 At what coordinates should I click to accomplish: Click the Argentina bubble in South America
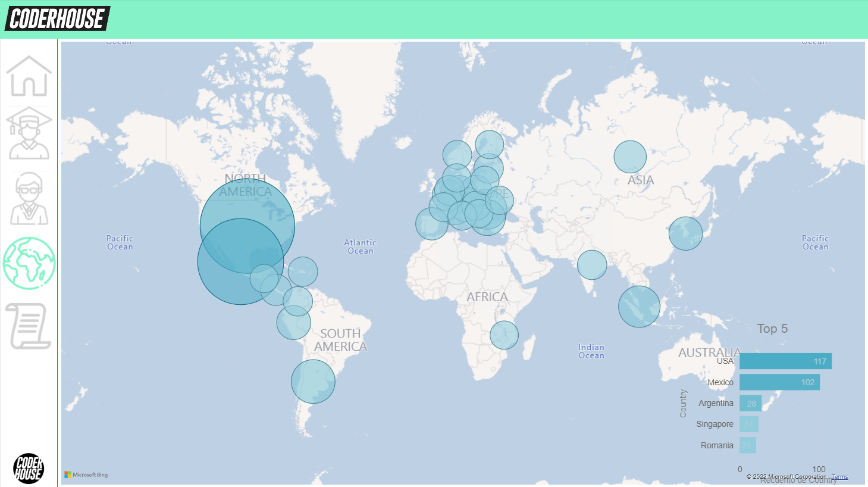tap(313, 382)
